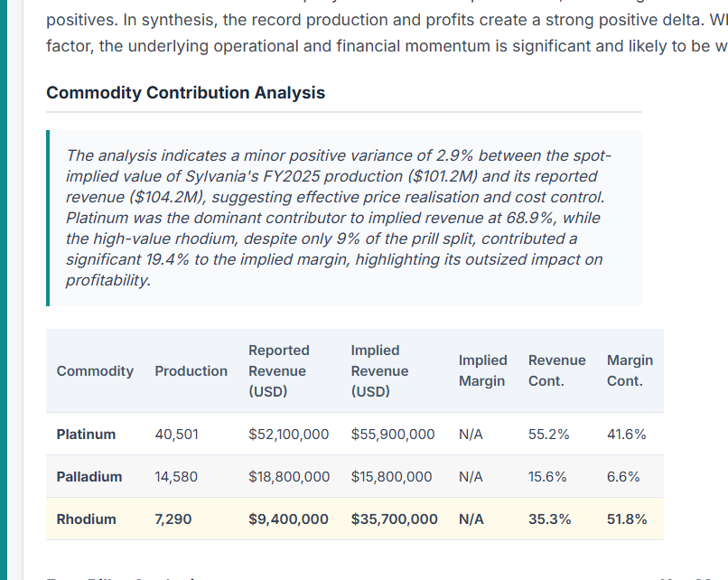
Task: Click revenue contribution 55.2%
Action: coord(549,435)
